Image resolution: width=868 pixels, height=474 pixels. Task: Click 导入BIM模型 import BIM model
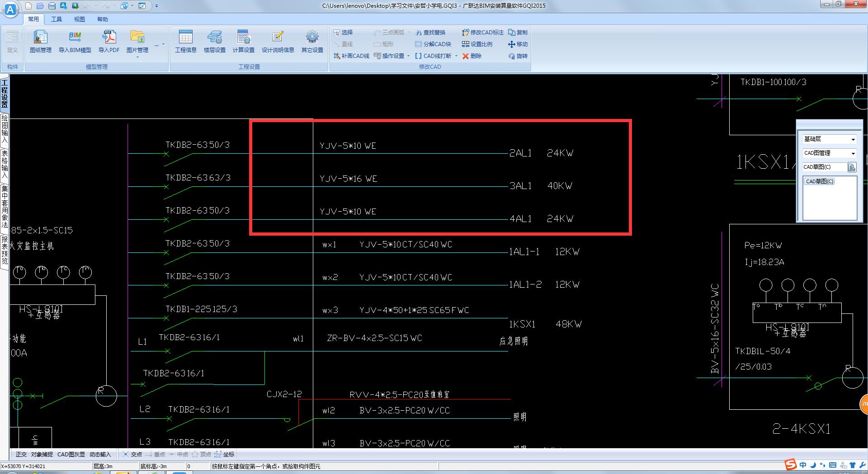pos(75,42)
